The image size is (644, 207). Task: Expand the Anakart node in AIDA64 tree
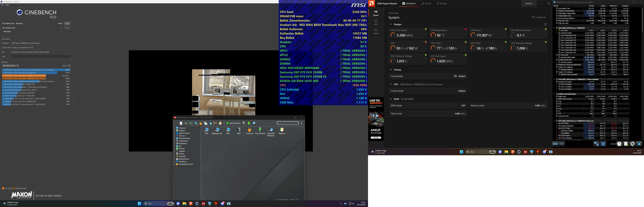174,131
